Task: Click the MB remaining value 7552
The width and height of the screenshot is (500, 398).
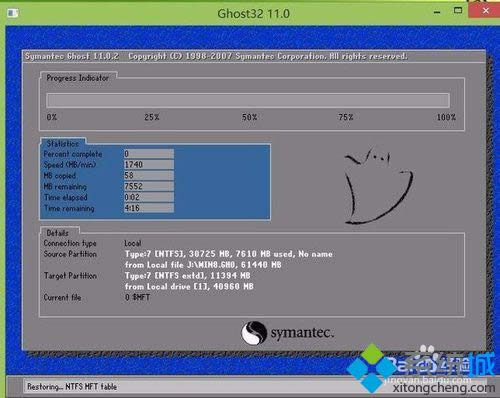Action: tap(149, 186)
